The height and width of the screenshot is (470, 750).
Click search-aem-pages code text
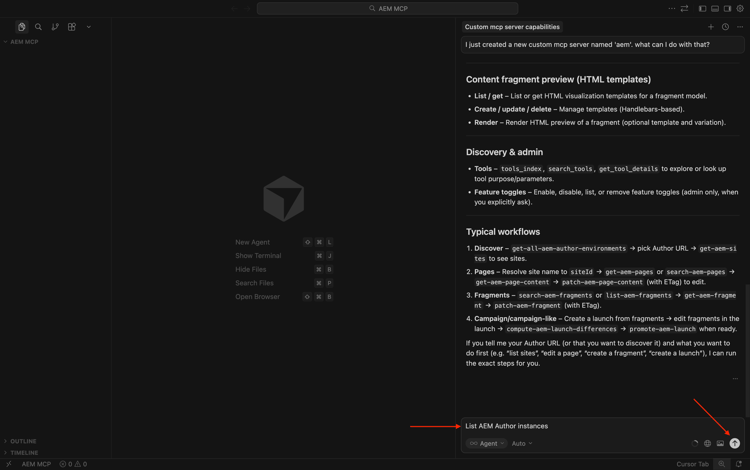[695, 272]
